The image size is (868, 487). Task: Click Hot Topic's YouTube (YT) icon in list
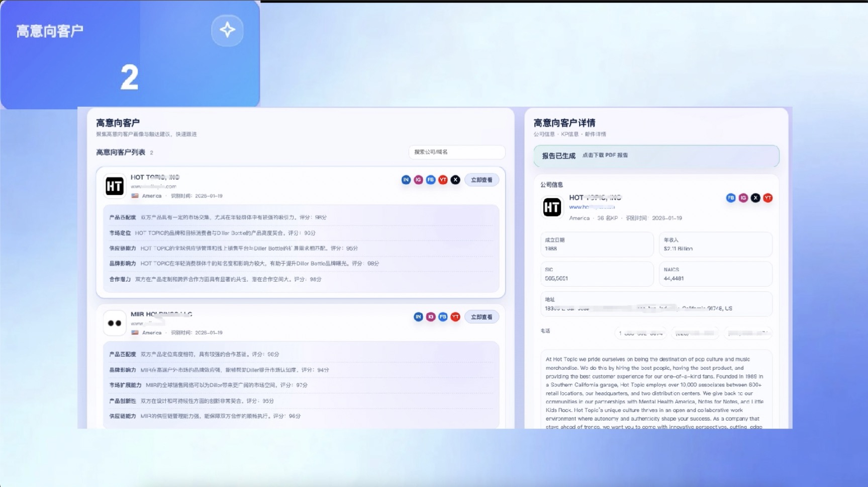tap(443, 180)
